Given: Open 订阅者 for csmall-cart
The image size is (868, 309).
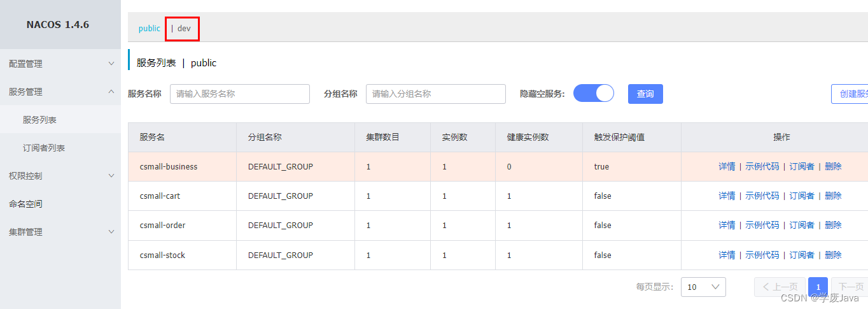Looking at the screenshot, I should [802, 196].
